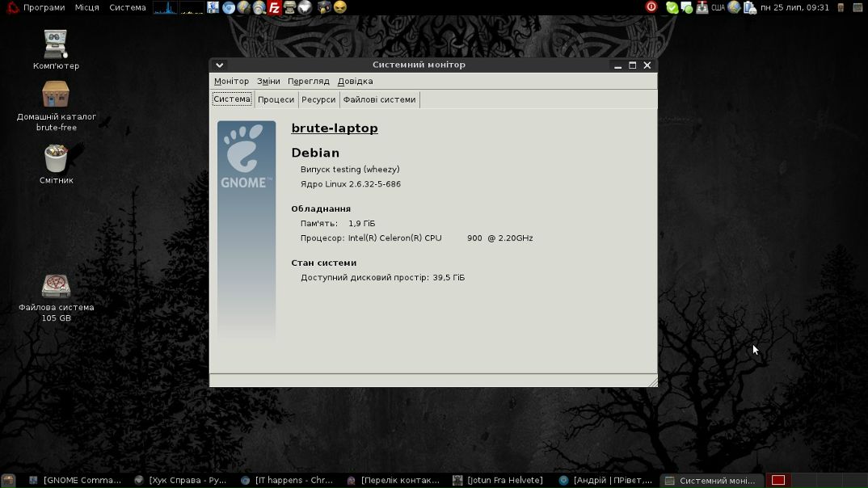Viewport: 868px width, 488px height.
Task: Open the Смітник trash icon on the desktop
Action: pos(56,164)
